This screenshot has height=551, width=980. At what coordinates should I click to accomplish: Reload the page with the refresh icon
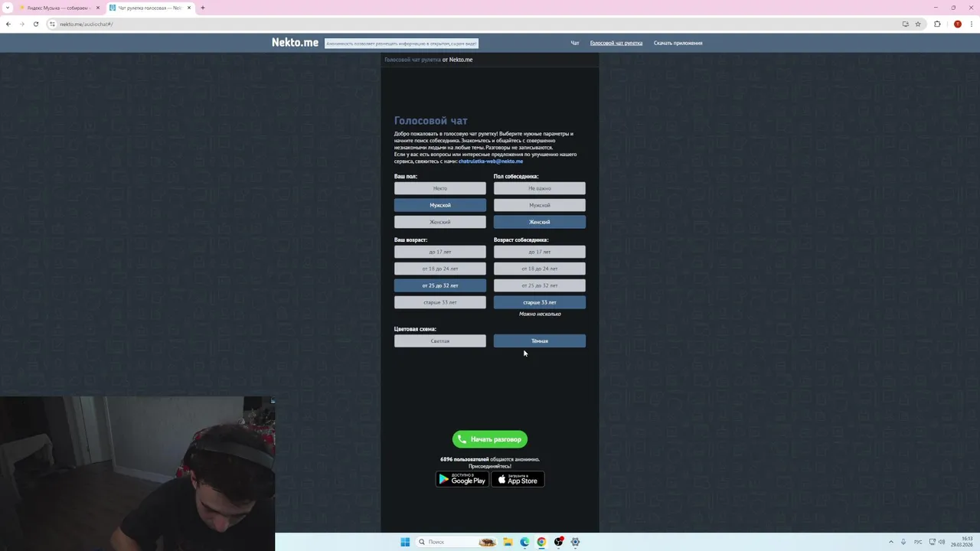pyautogui.click(x=35, y=24)
